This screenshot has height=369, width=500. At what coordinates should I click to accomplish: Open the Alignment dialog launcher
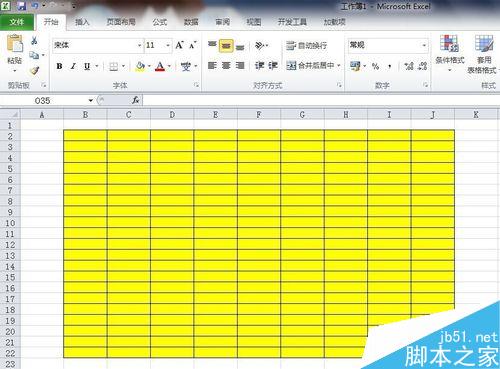tap(339, 85)
